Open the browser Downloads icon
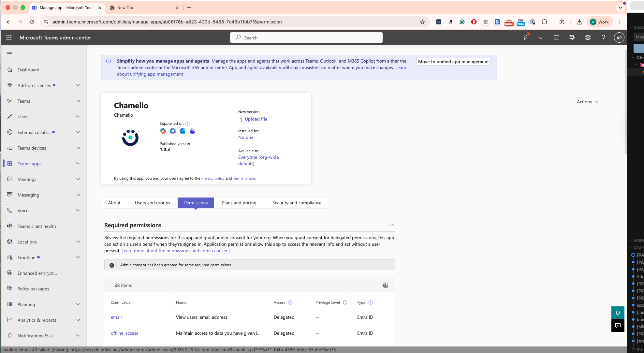 [x=579, y=22]
